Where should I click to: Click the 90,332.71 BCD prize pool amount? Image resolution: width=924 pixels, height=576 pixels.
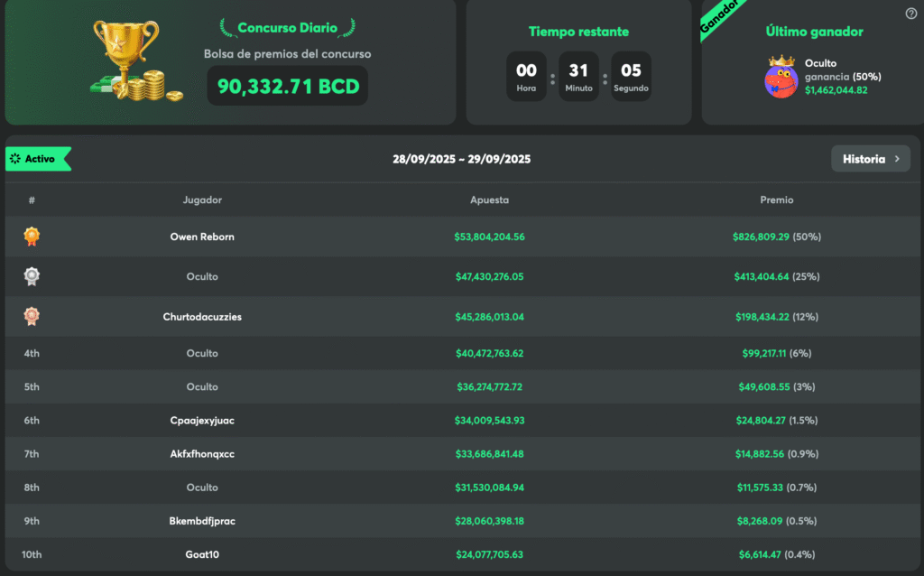288,86
